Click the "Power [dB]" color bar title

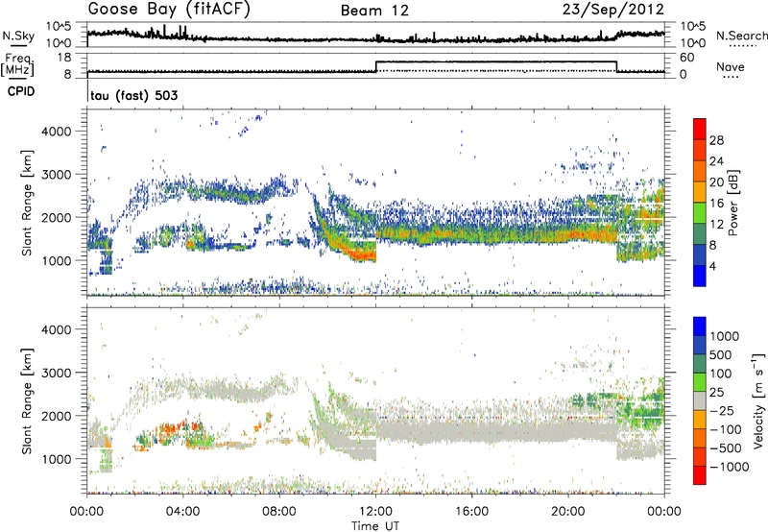pyautogui.click(x=732, y=203)
